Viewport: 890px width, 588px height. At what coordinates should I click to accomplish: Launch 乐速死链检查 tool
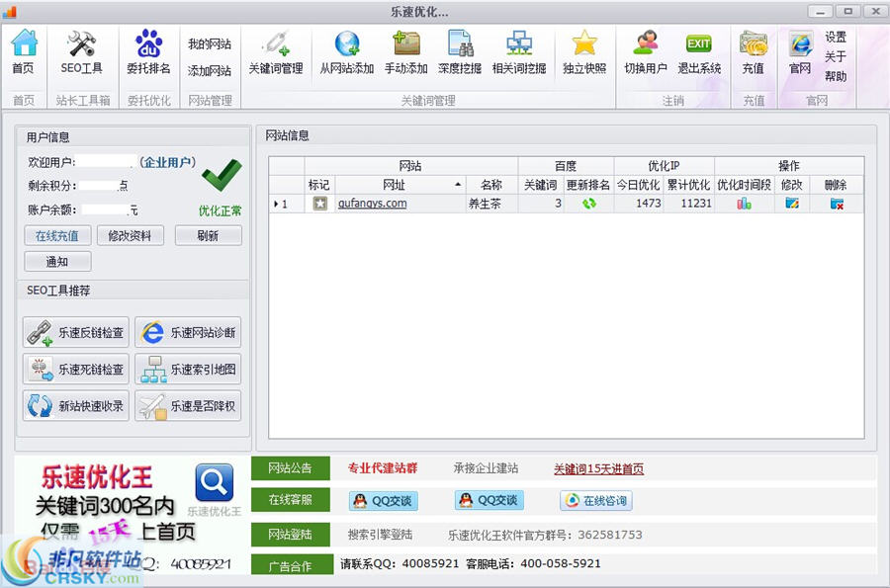pos(76,370)
